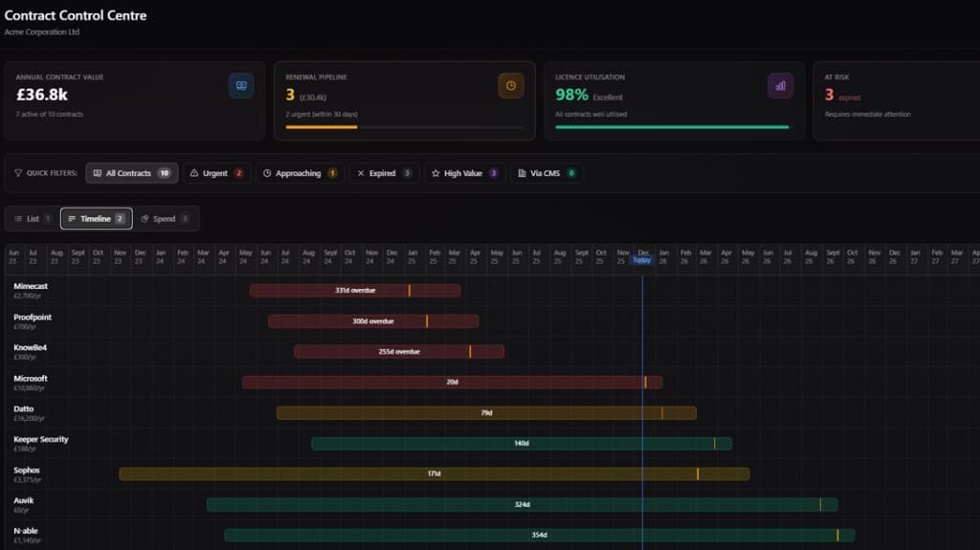Switch to the List view tab
The width and height of the screenshot is (980, 550).
click(33, 219)
